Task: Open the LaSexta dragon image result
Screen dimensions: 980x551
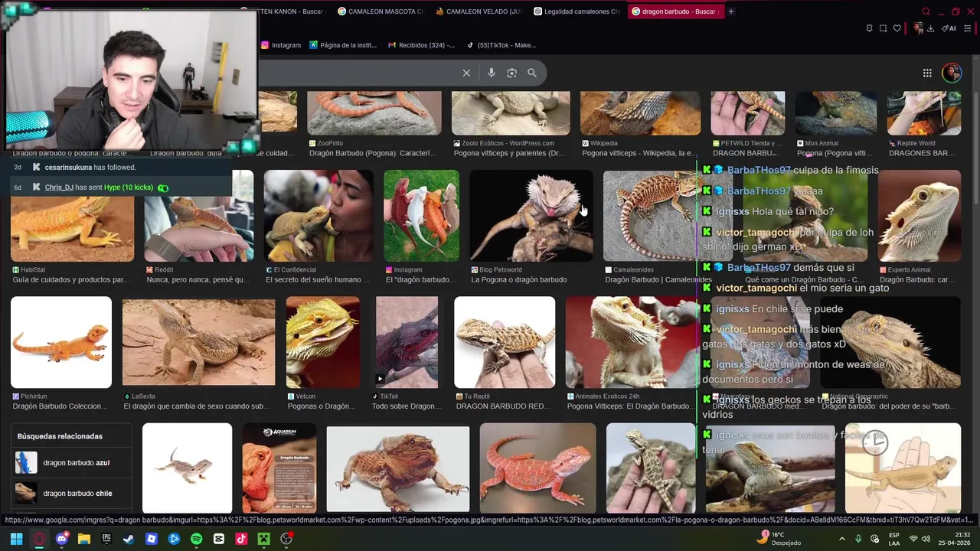Action: [x=198, y=342]
